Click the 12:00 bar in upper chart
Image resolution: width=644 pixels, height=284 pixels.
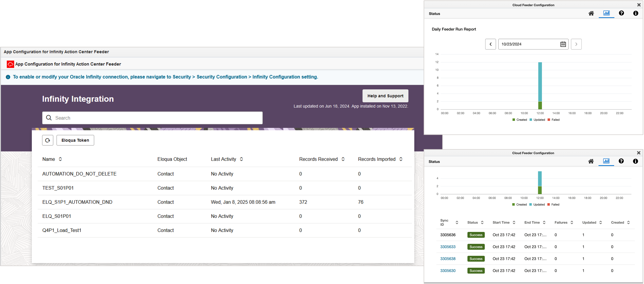[540, 86]
